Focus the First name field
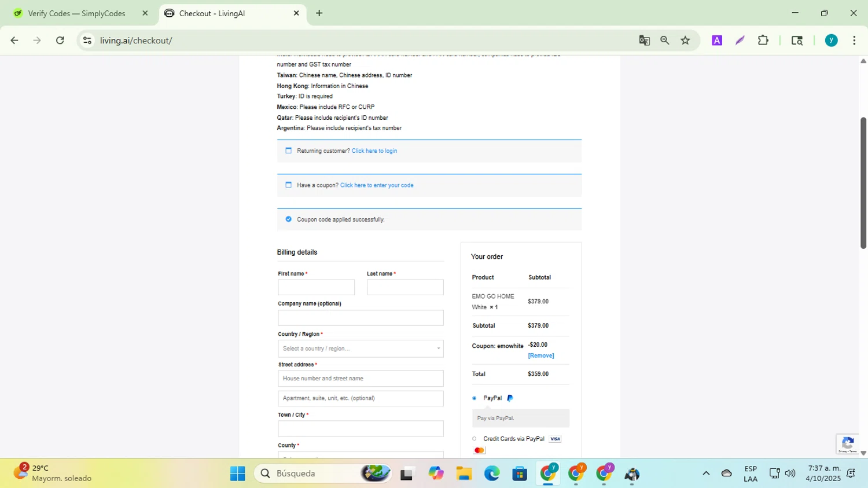This screenshot has height=488, width=868. tap(316, 288)
